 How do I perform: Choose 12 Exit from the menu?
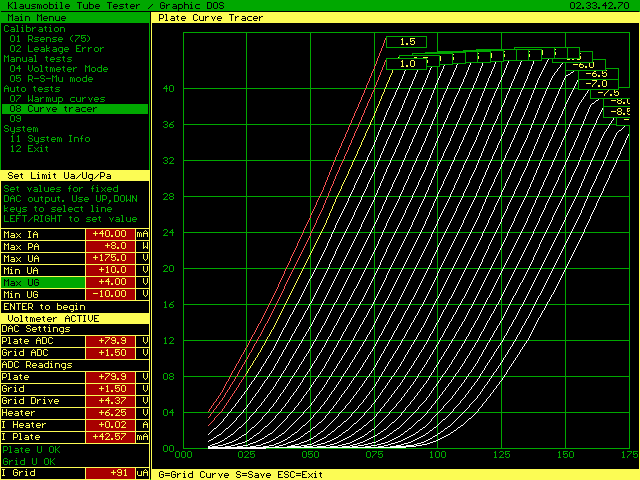pos(30,149)
